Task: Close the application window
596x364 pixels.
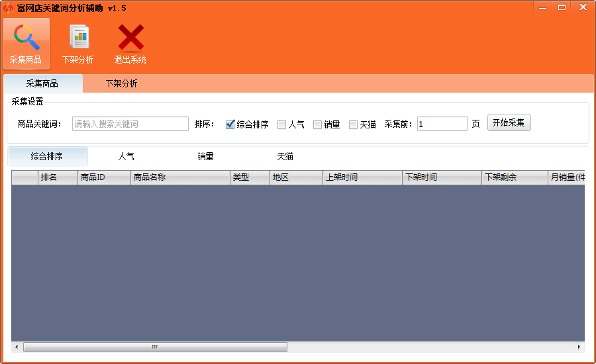Action: point(583,7)
